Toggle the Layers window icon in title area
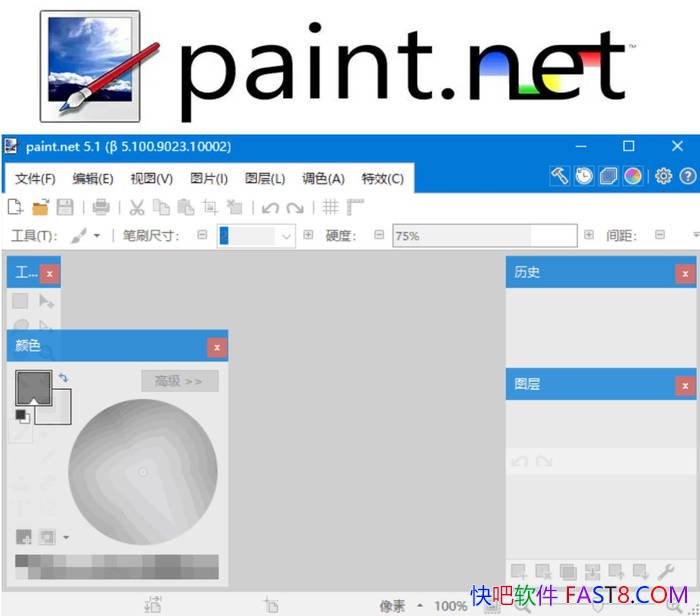Viewport: 700px width, 616px height. click(608, 176)
